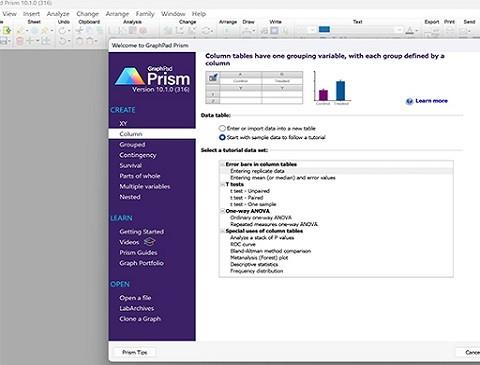Select 't test - Unpaired' tutorial

pyautogui.click(x=250, y=191)
